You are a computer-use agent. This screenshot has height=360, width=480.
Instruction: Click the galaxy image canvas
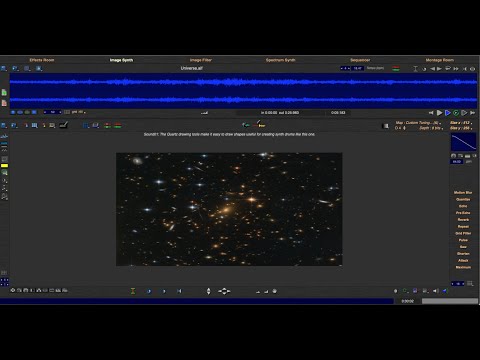tap(229, 209)
